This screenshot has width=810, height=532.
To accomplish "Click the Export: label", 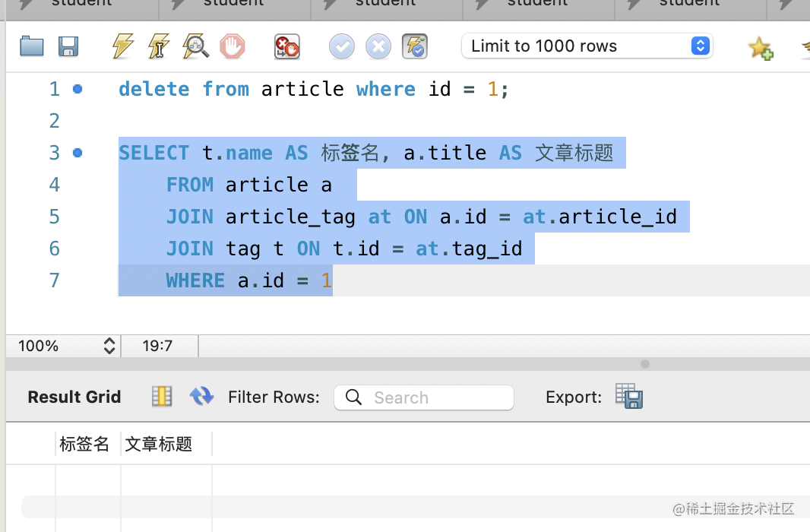I will click(x=574, y=397).
